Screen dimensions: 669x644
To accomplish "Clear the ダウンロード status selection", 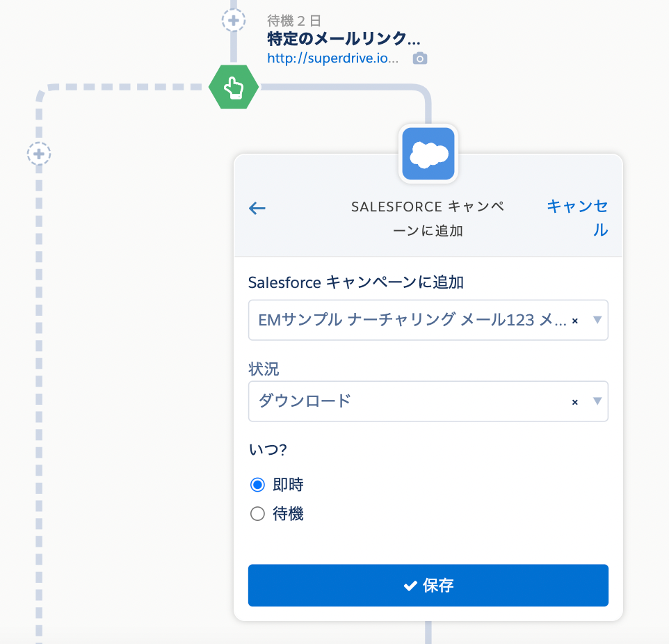I will coord(574,402).
